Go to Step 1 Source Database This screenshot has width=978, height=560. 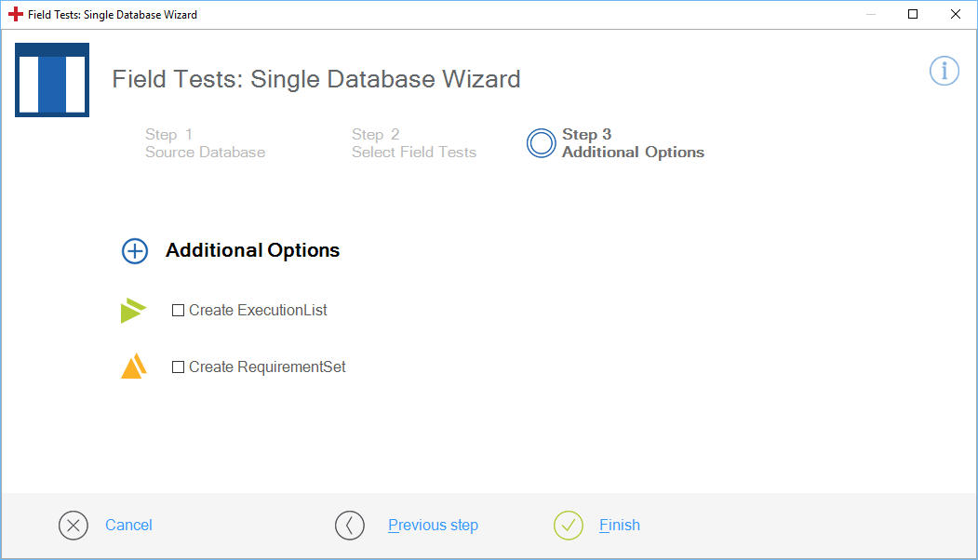(205, 143)
